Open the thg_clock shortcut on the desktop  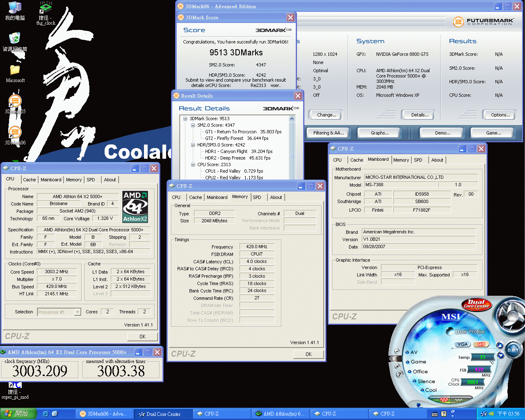46,13
